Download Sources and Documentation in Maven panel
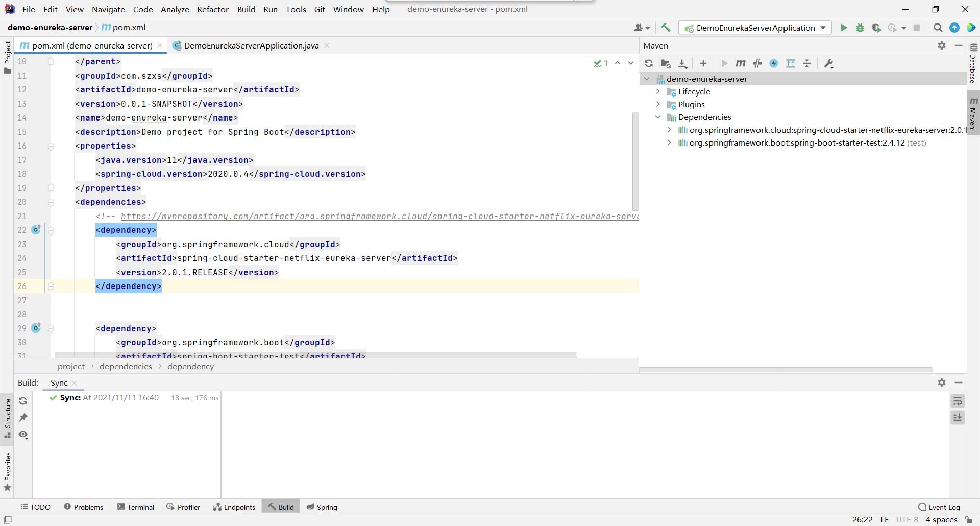980x526 pixels. coord(683,63)
